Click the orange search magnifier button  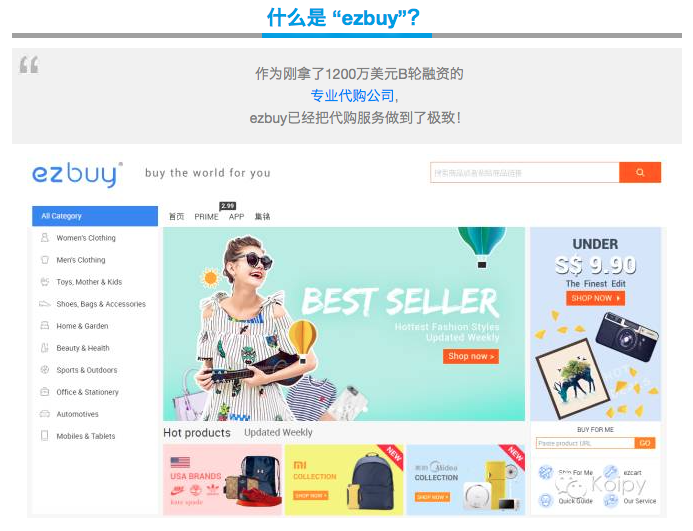pos(640,172)
